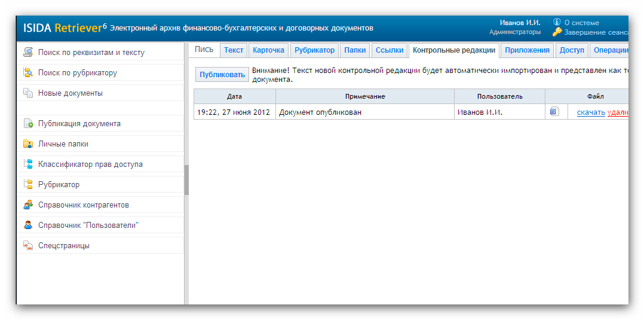The width and height of the screenshot is (644, 320).
Task: Click the Публикация документа icon
Action: pos(28,123)
